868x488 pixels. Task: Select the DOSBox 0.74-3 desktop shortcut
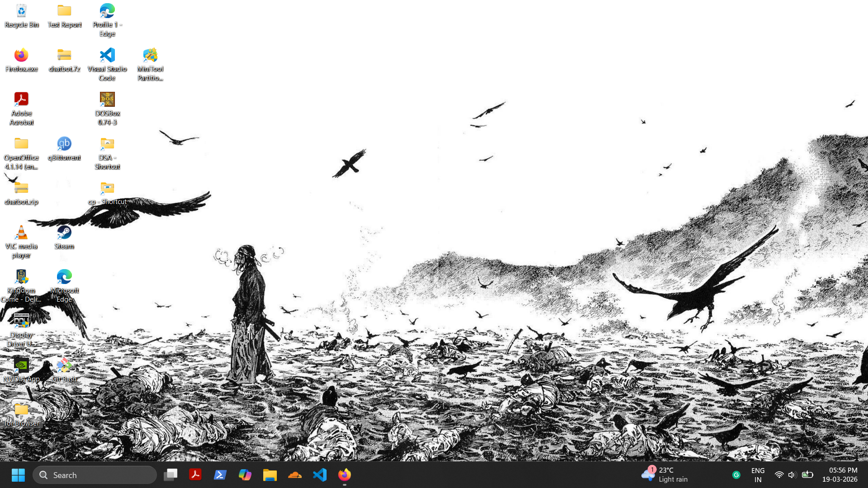107,108
